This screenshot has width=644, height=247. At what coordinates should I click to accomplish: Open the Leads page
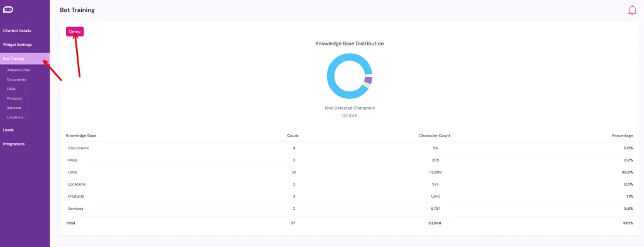pyautogui.click(x=8, y=130)
